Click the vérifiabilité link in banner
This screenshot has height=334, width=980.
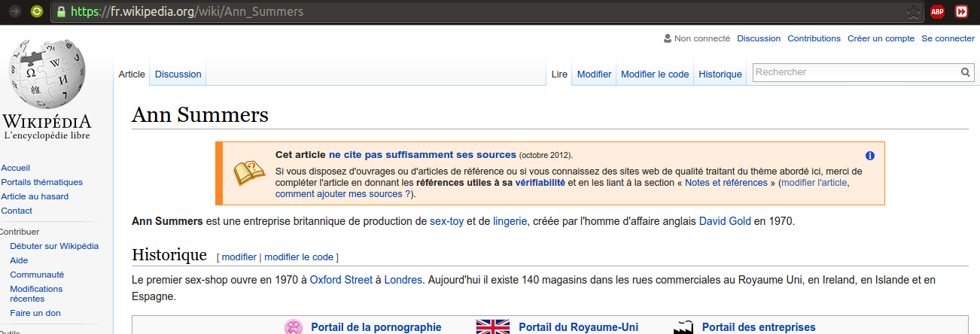(540, 182)
